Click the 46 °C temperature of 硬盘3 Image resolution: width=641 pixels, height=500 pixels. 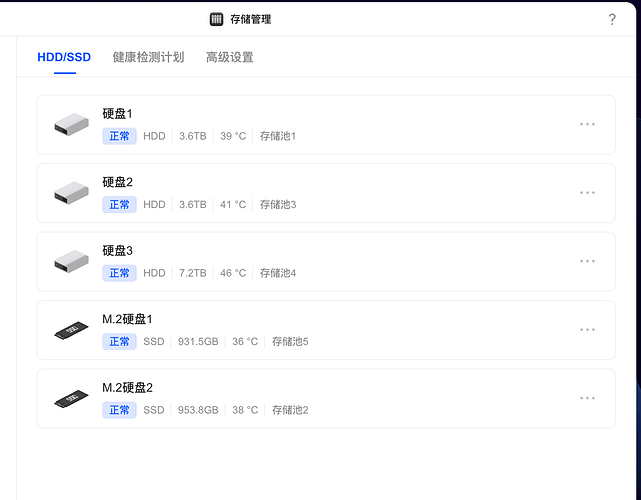point(233,273)
